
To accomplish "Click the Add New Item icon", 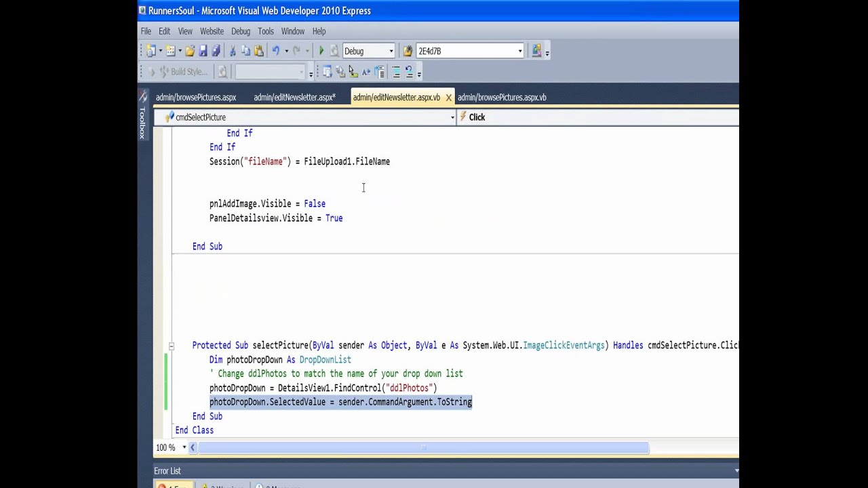I will pos(170,51).
